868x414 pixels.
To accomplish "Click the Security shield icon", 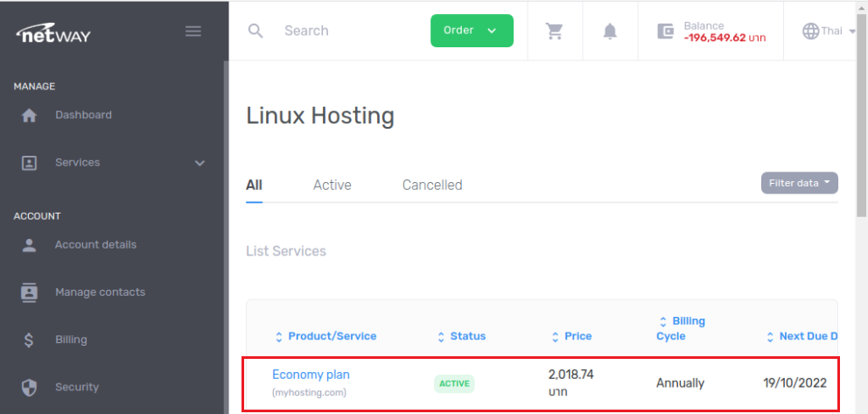I will click(29, 388).
